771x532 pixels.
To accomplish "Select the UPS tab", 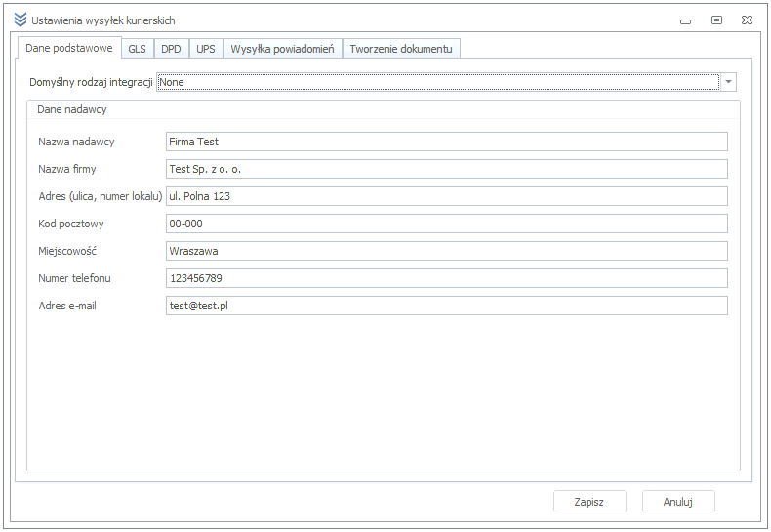I will (206, 49).
